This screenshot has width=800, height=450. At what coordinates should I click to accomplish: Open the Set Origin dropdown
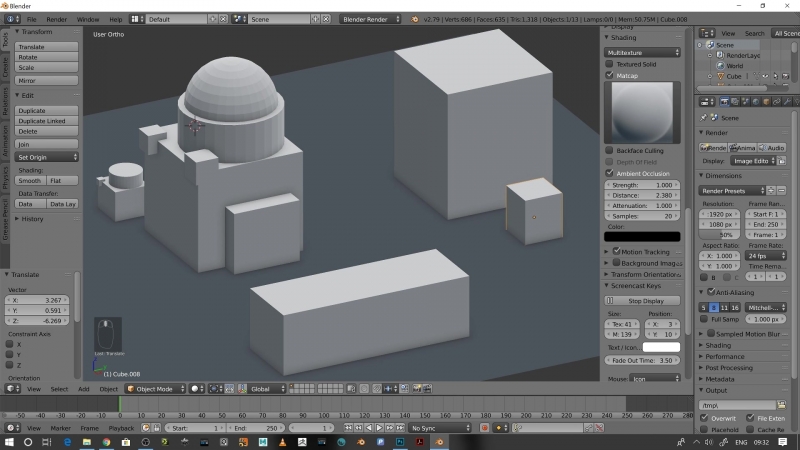[46, 157]
